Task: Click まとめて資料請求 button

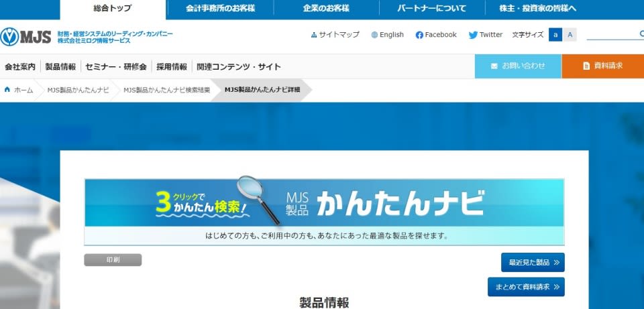Action: 526,287
